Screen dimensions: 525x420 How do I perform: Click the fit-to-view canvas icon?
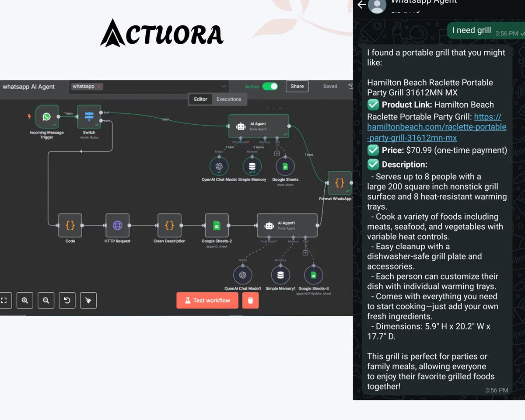[4, 301]
